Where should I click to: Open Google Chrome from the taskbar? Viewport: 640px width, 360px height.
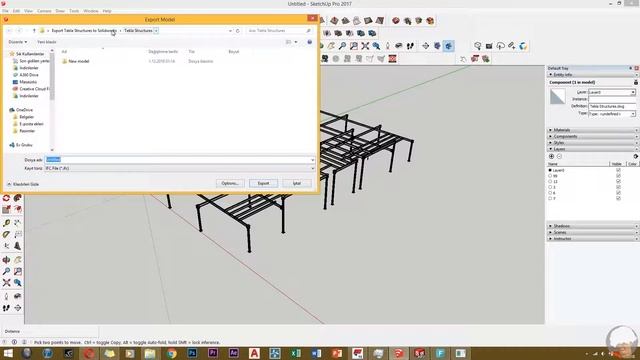(x=171, y=353)
